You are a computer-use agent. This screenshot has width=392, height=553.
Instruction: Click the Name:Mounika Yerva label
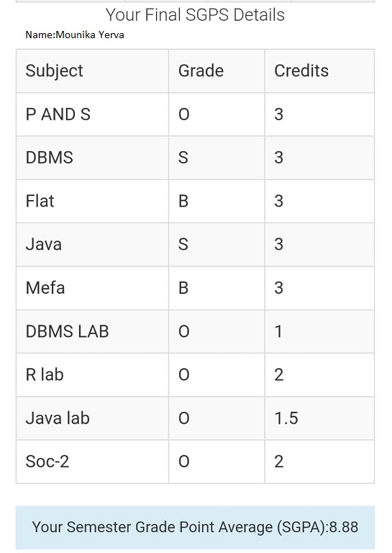point(75,35)
